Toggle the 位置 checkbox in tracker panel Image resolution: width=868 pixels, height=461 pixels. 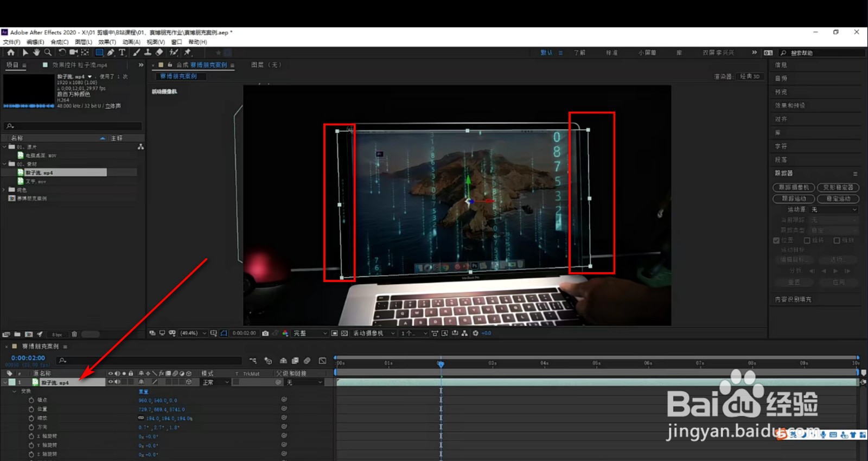776,240
